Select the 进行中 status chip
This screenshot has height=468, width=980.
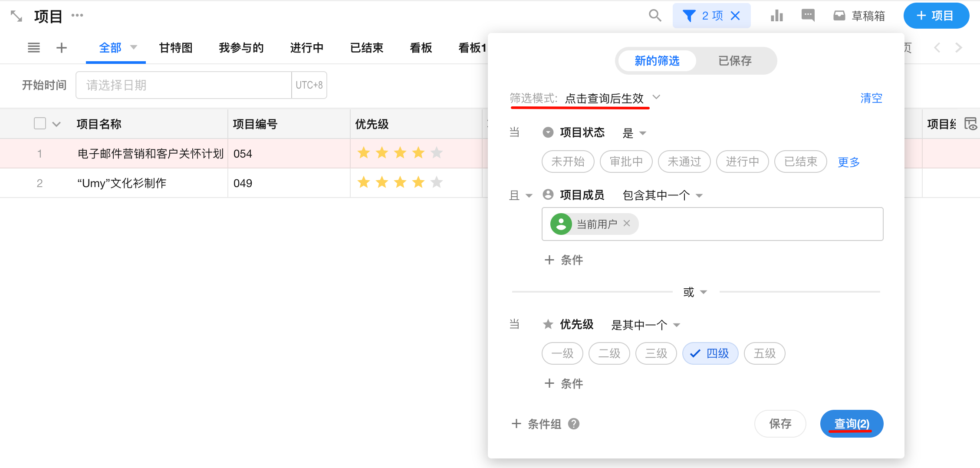pyautogui.click(x=742, y=162)
